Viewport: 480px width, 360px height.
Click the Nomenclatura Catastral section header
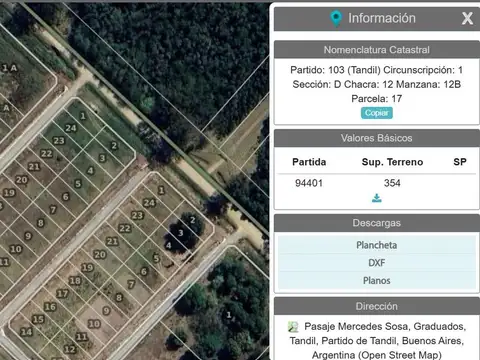[x=377, y=50]
